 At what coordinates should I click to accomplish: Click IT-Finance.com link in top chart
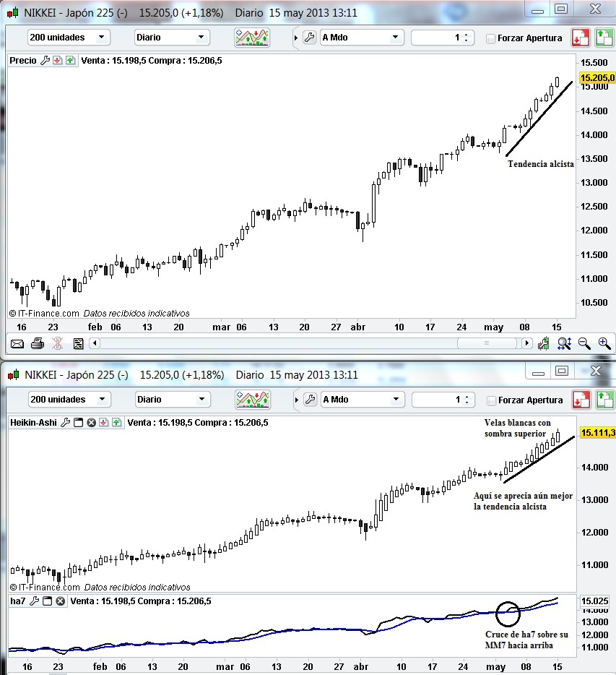tap(48, 314)
